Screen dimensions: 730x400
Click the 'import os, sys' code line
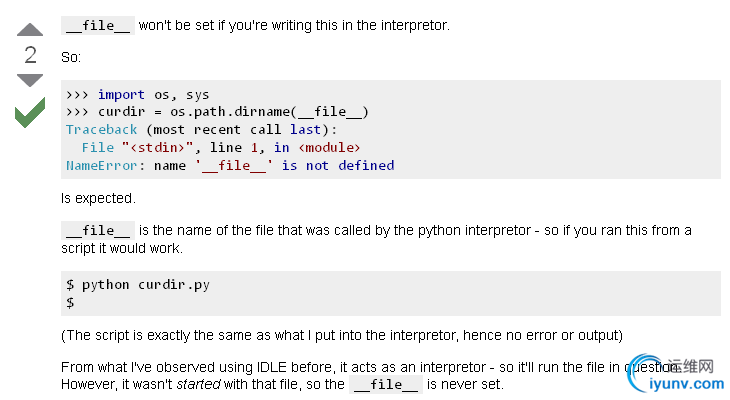(x=138, y=95)
